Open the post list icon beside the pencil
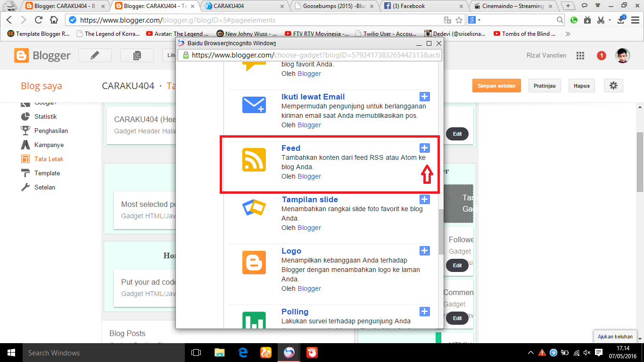This screenshot has width=644, height=362. pos(136,55)
